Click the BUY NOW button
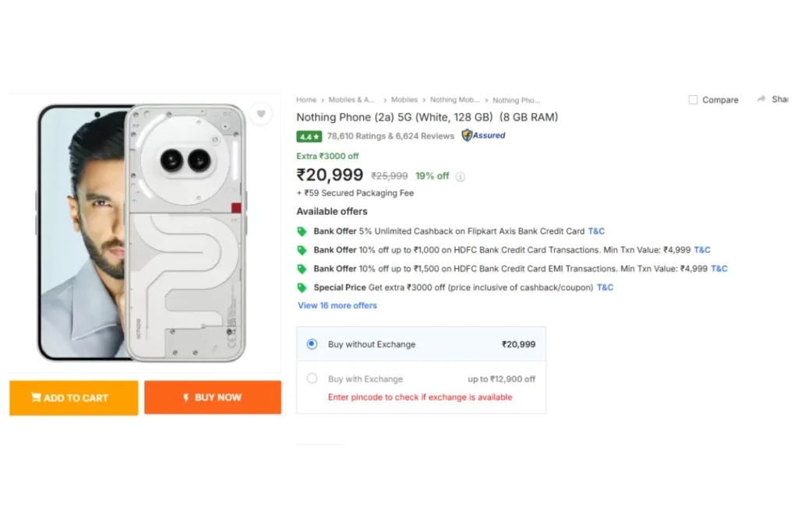Image resolution: width=798 pixels, height=532 pixels. click(x=213, y=397)
